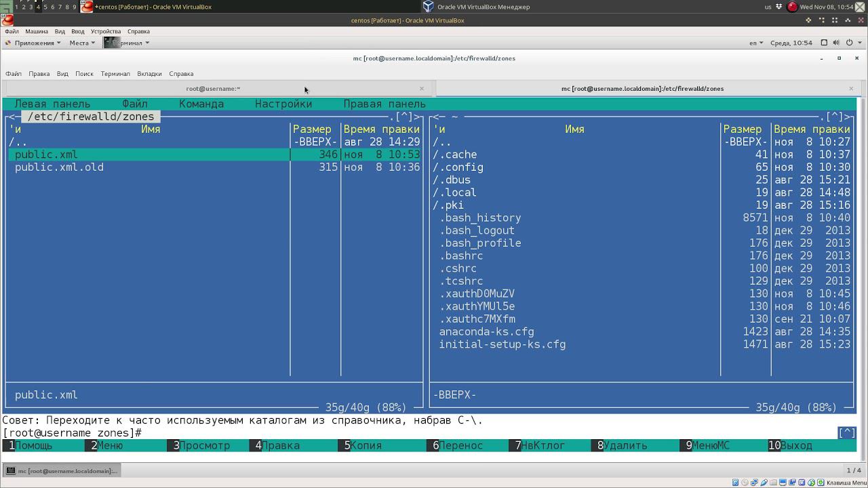Image resolution: width=868 pixels, height=488 pixels.
Task: Open the Устройства menu of VirtualBox
Action: 105,31
